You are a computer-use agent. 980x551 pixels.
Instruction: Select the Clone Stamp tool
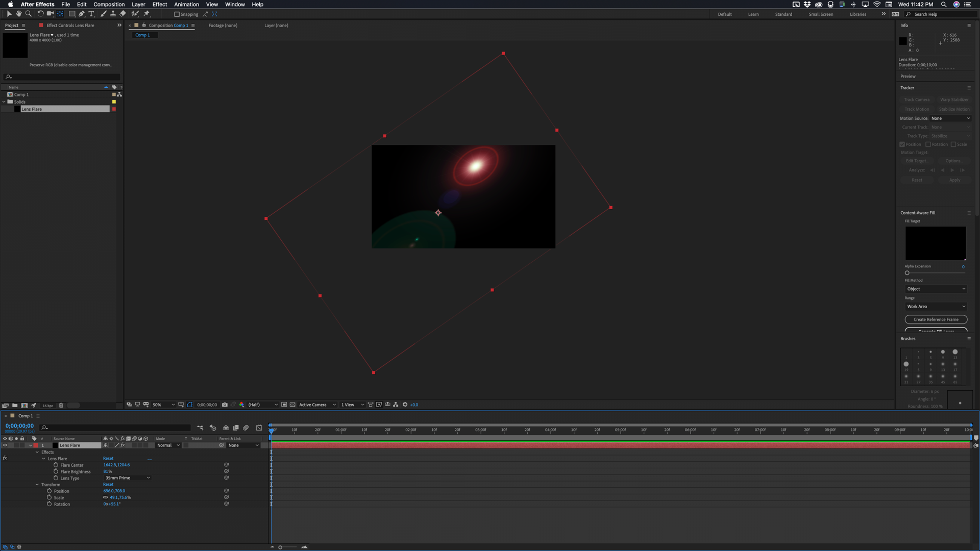(x=113, y=14)
